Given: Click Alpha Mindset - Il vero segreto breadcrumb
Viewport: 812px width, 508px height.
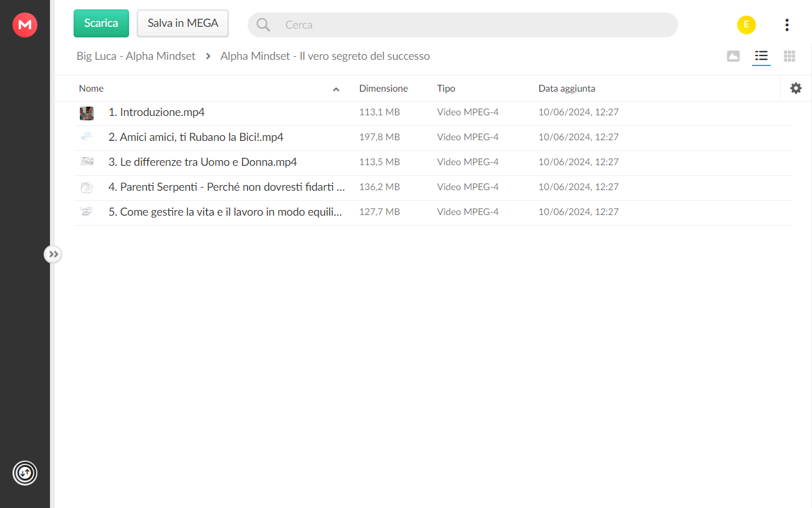Looking at the screenshot, I should (325, 56).
